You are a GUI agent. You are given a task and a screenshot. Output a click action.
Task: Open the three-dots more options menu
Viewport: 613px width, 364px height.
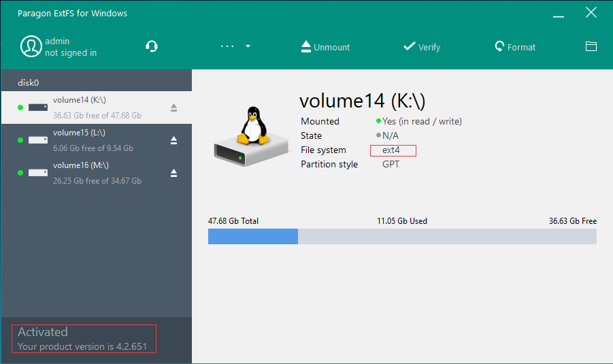click(x=227, y=46)
